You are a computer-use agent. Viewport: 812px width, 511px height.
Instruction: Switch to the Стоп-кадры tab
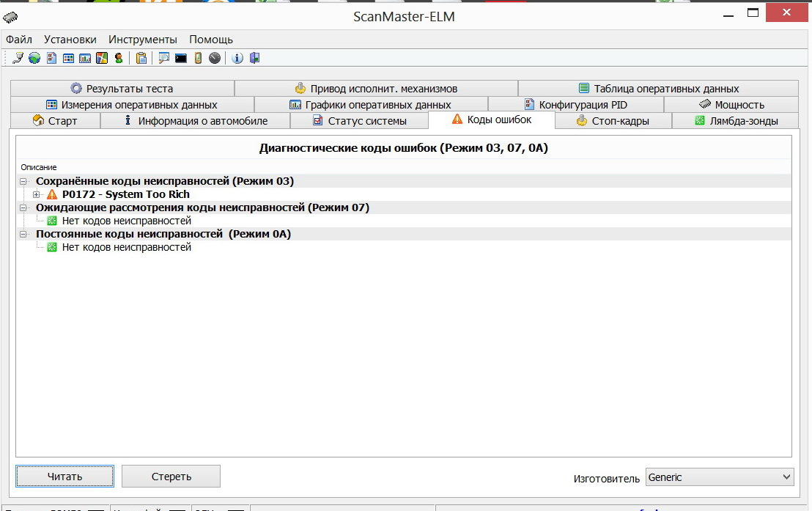pyautogui.click(x=613, y=120)
